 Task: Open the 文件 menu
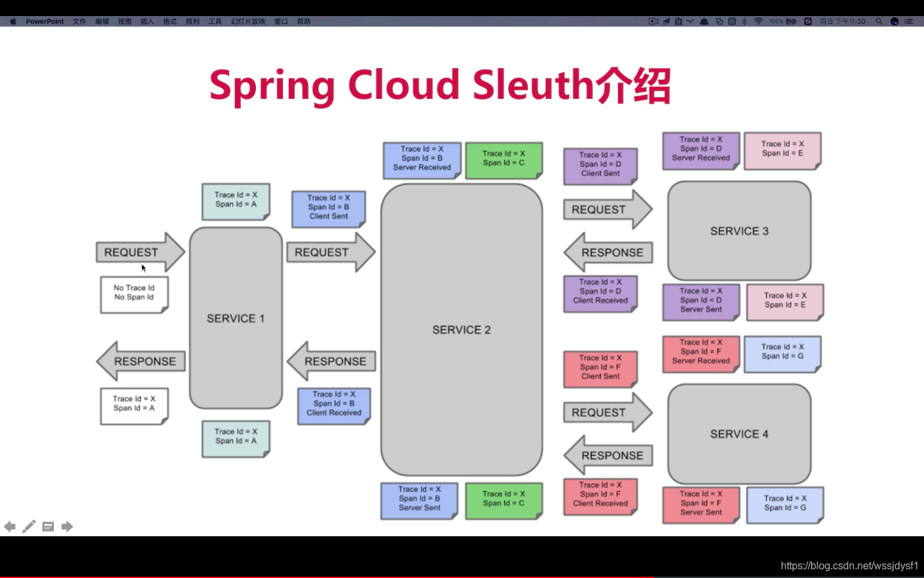tap(80, 21)
